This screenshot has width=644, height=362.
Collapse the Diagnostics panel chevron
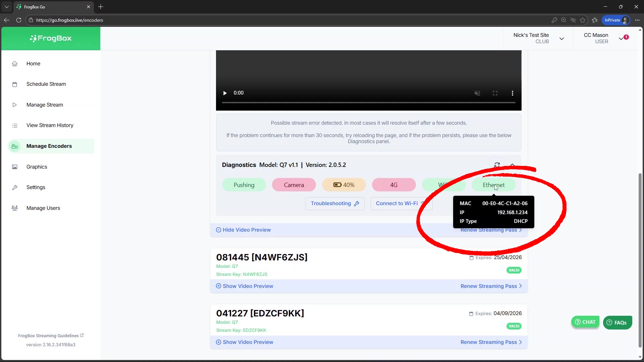point(512,165)
